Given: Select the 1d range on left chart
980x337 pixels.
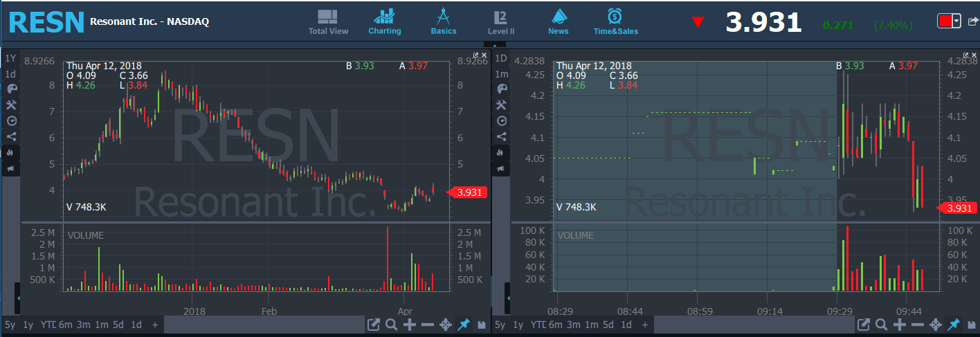Looking at the screenshot, I should coord(136,325).
